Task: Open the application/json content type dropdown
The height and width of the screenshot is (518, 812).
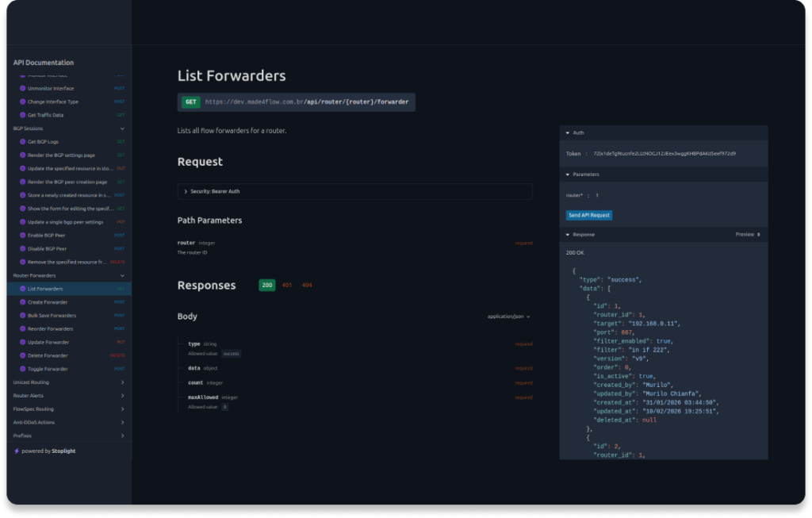Action: pyautogui.click(x=509, y=317)
